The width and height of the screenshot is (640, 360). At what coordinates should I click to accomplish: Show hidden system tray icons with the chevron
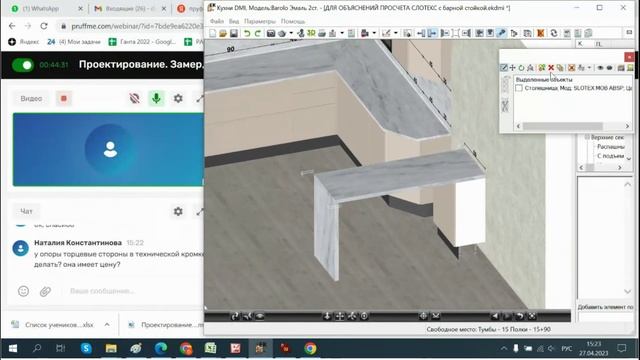coord(504,348)
